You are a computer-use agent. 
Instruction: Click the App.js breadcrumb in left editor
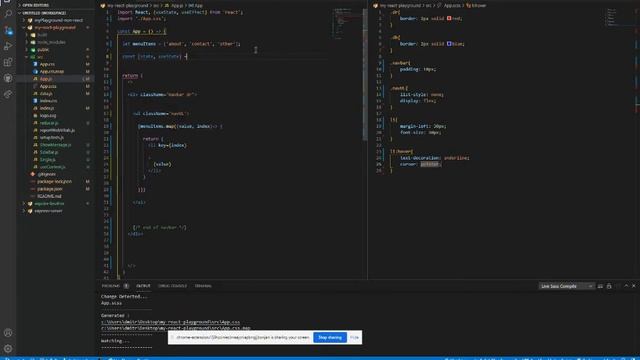pos(177,6)
